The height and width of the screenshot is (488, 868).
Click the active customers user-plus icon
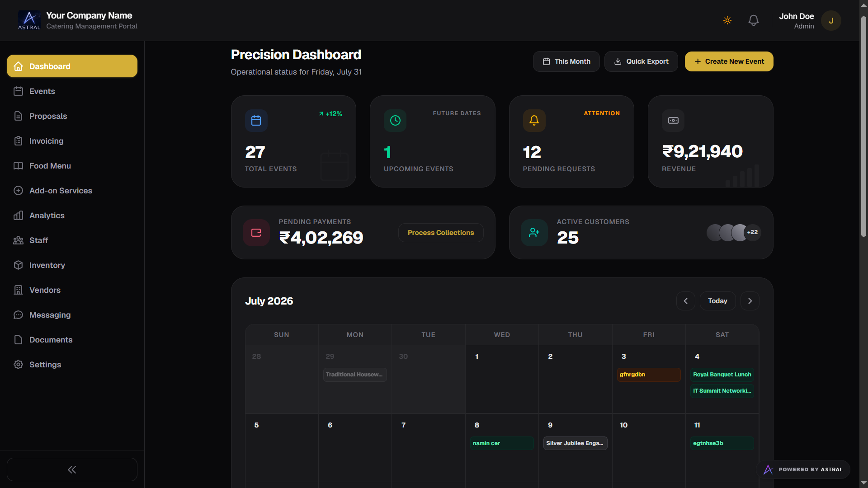[x=534, y=233]
